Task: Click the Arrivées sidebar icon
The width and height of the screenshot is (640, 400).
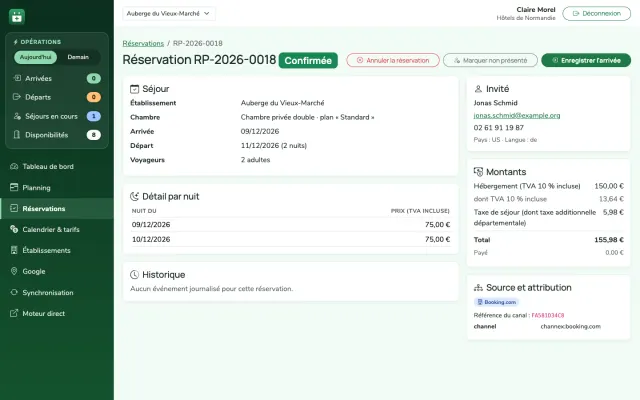Action: [17, 78]
